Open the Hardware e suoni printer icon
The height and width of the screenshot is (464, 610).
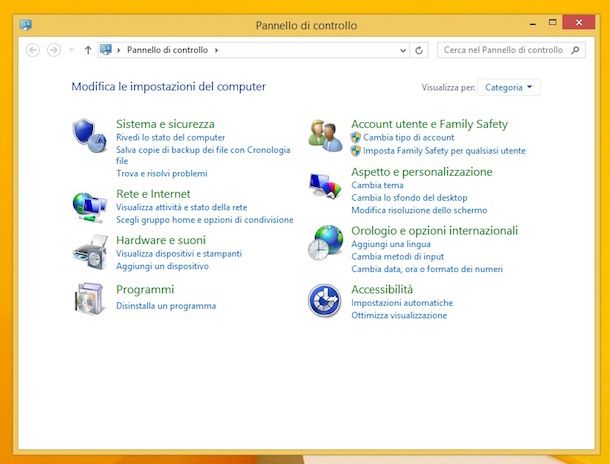(x=90, y=252)
